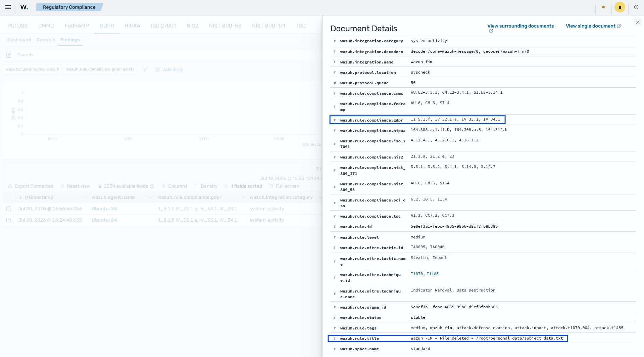Open the @timestamp column options chevron
The height and width of the screenshot is (357, 644).
tap(85, 197)
